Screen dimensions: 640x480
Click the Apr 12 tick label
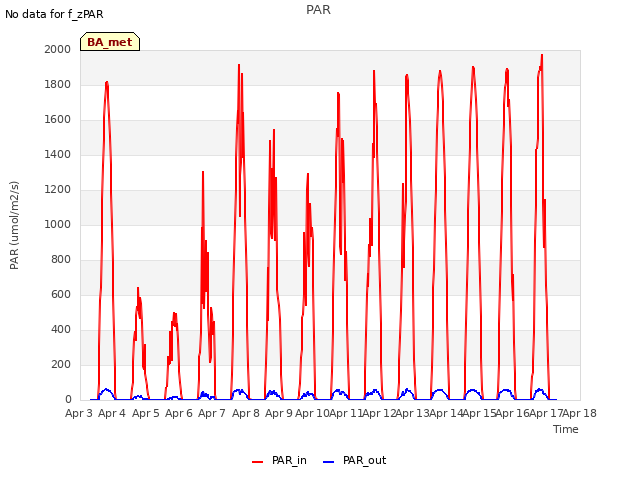379,413
